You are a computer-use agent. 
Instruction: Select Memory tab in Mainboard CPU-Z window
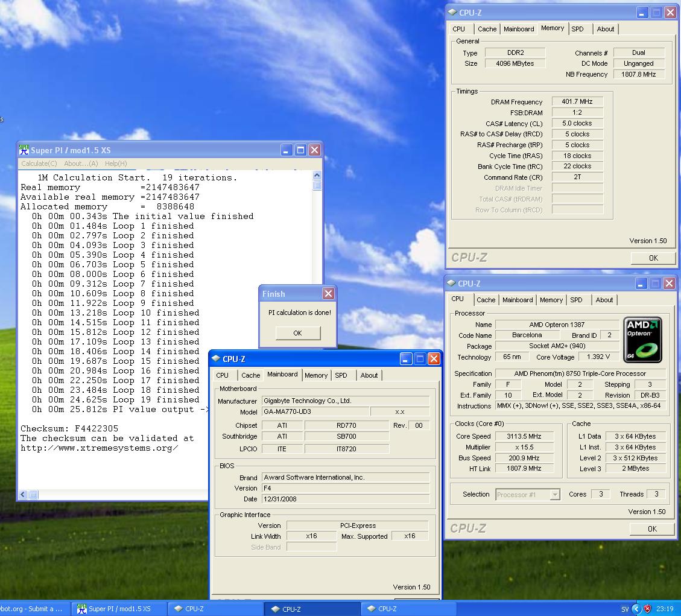click(x=315, y=375)
